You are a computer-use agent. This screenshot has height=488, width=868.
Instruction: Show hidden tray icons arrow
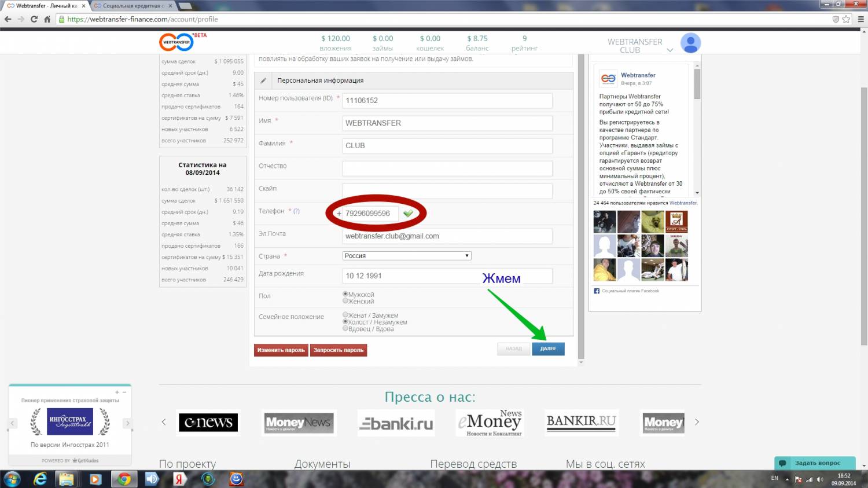[x=787, y=479]
